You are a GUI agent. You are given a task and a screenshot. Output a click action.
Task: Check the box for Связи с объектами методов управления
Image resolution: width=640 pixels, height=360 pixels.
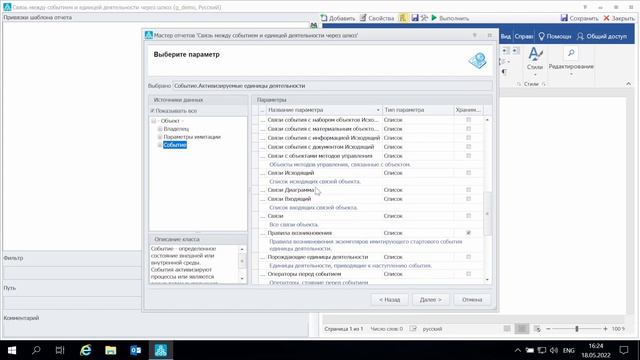pos(469,156)
